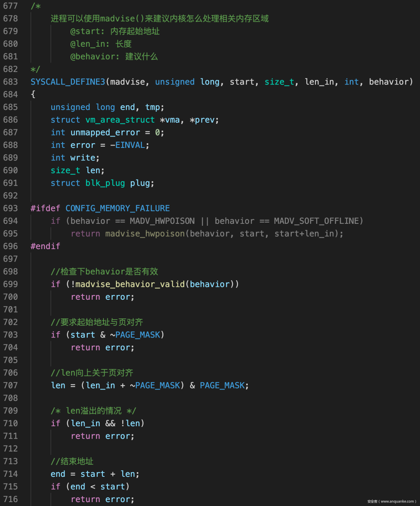
Task: Click www.anquanke.com watermark link
Action: point(397,501)
